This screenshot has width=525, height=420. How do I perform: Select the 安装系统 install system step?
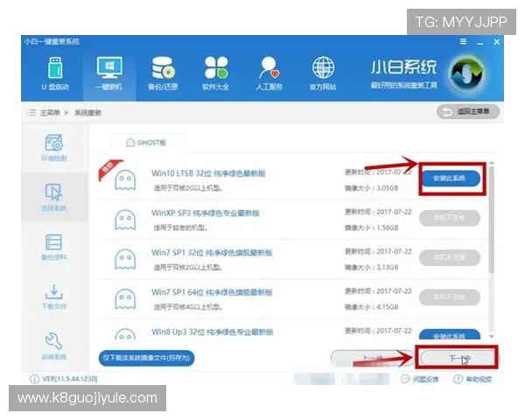tap(54, 346)
